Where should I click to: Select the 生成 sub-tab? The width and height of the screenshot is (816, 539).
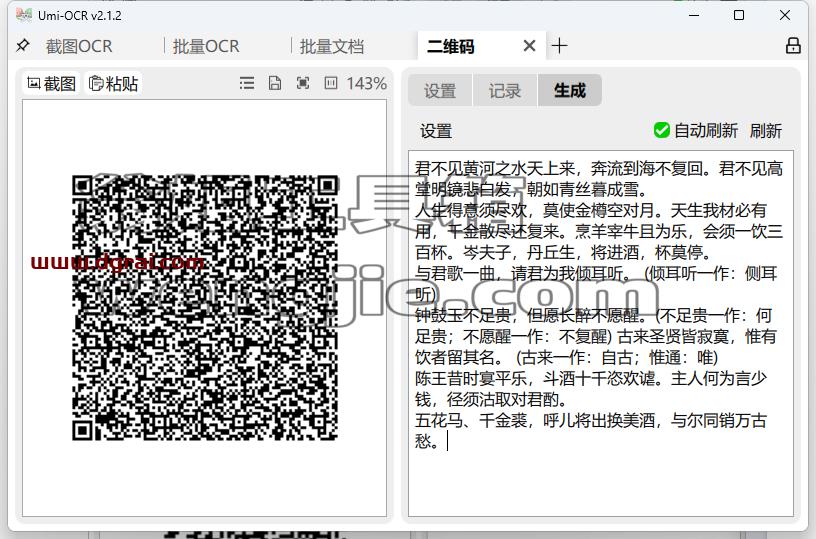570,91
